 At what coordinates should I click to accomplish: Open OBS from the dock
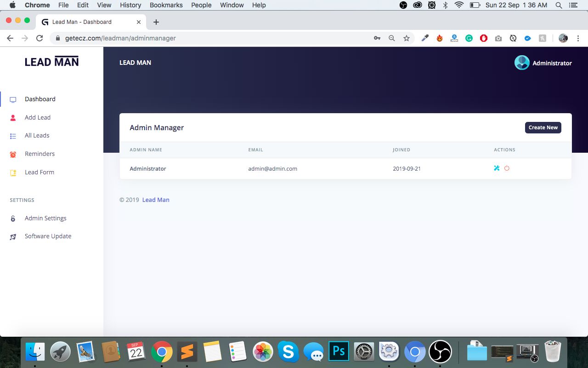point(440,352)
